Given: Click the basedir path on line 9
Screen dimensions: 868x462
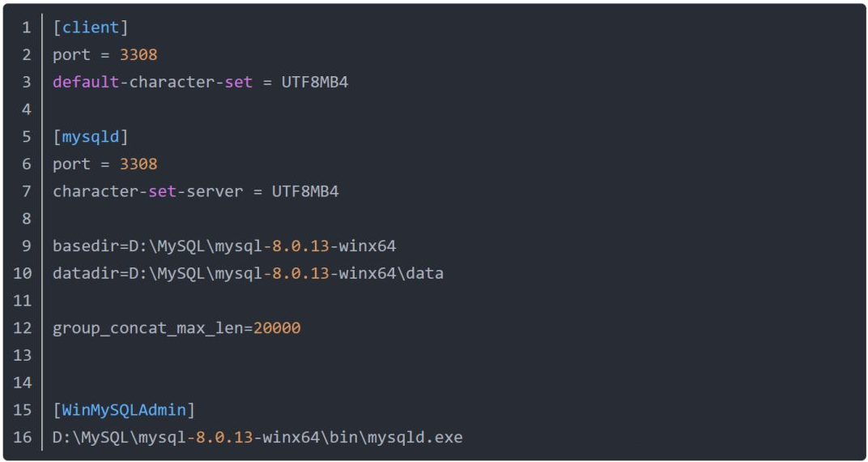Looking at the screenshot, I should point(262,246).
